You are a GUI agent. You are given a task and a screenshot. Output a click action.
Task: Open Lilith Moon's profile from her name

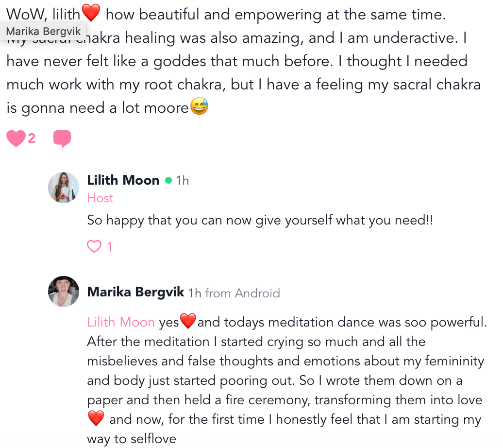point(123,180)
